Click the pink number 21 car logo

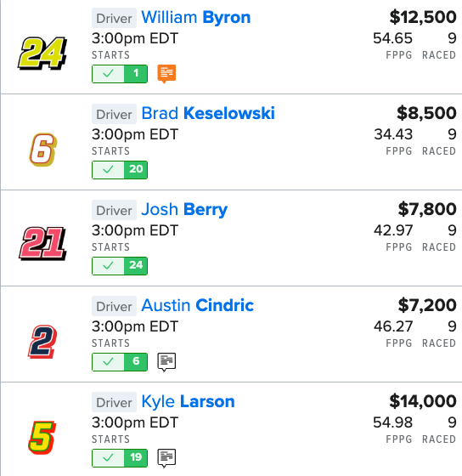point(42,243)
